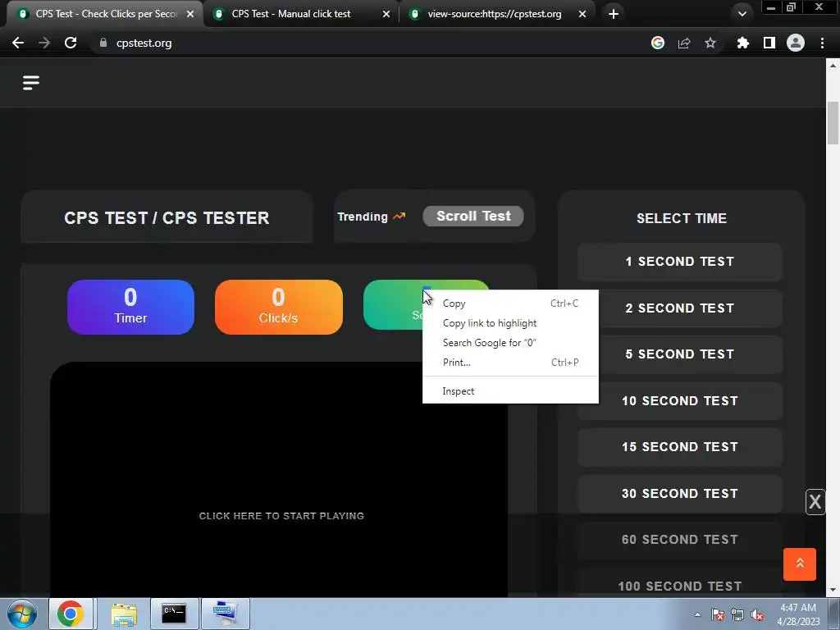Show hidden system tray icons

[x=697, y=614]
